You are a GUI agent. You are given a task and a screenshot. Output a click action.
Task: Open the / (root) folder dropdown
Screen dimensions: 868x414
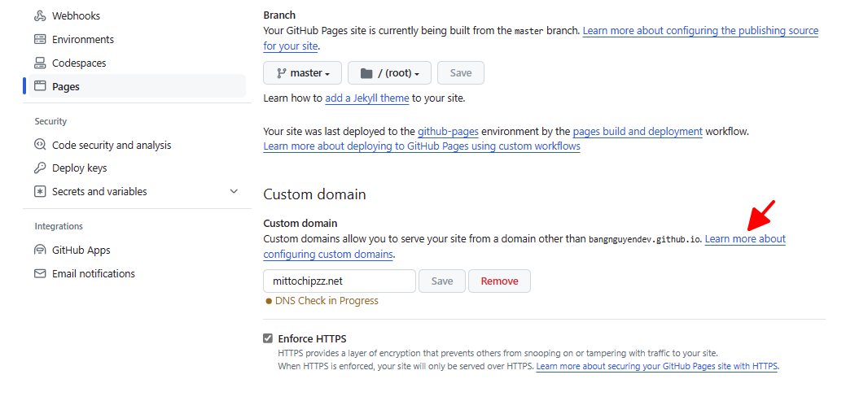(389, 73)
